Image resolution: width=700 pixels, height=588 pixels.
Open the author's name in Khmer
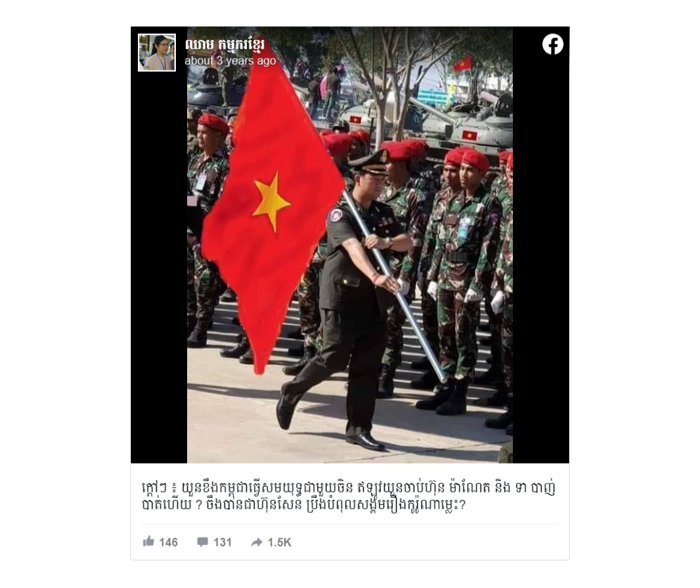tap(225, 44)
